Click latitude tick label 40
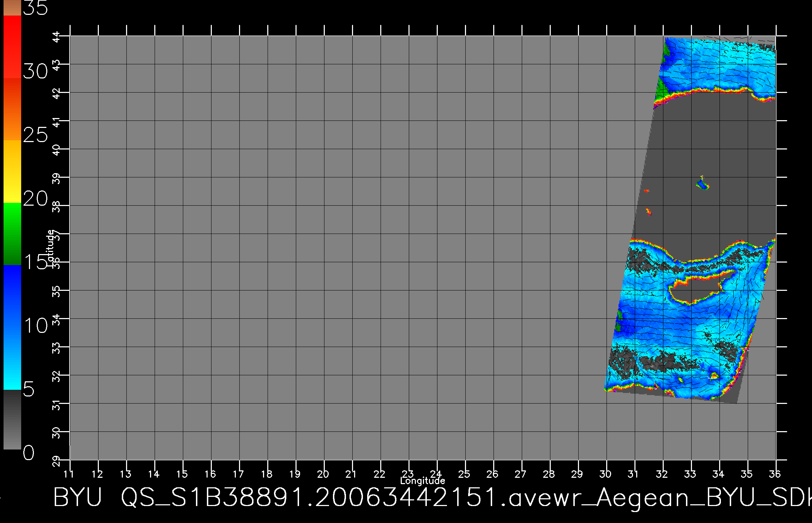 [x=57, y=150]
